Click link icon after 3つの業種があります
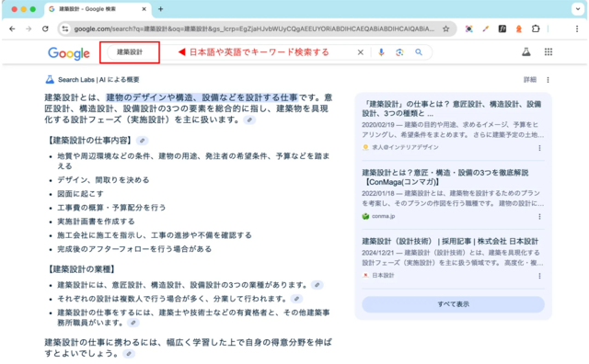 317,285
